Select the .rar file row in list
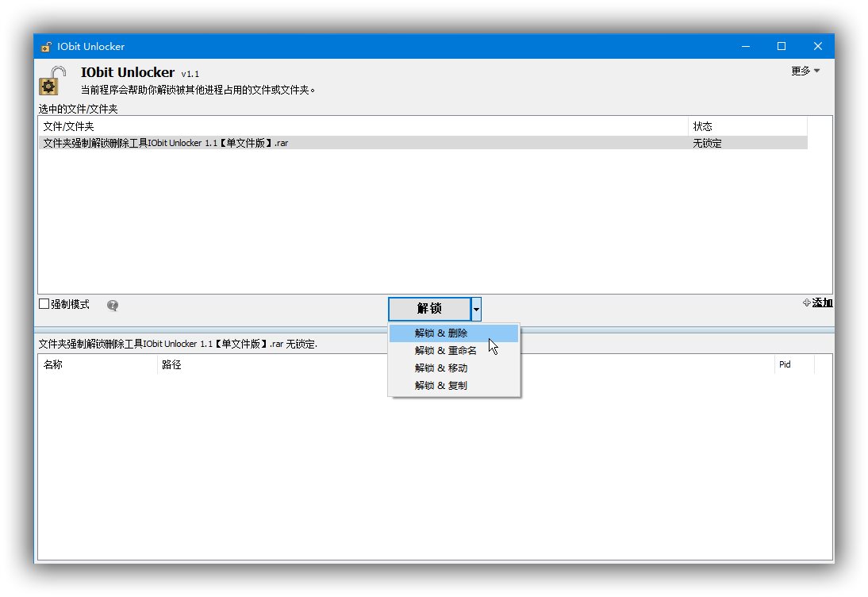This screenshot has height=597, width=868. pos(423,143)
